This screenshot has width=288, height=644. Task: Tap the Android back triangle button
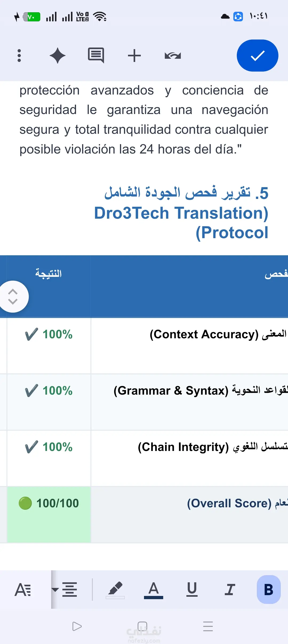pyautogui.click(x=77, y=626)
